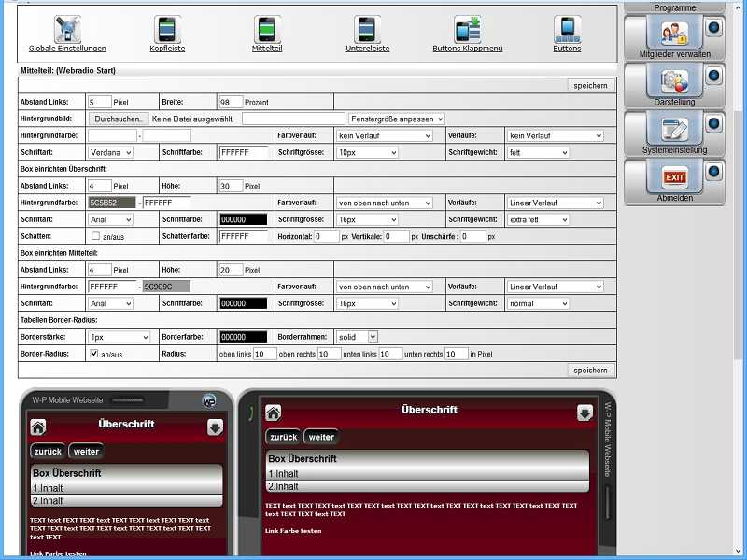The image size is (747, 560).
Task: Toggle round switch beside Mitglieder verwalten
Action: click(713, 29)
